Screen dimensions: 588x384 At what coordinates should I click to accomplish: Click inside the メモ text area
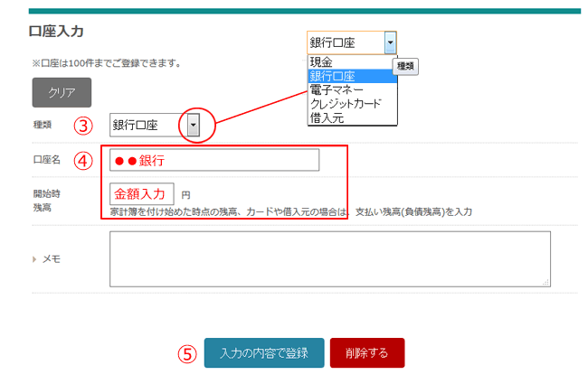(x=330, y=259)
